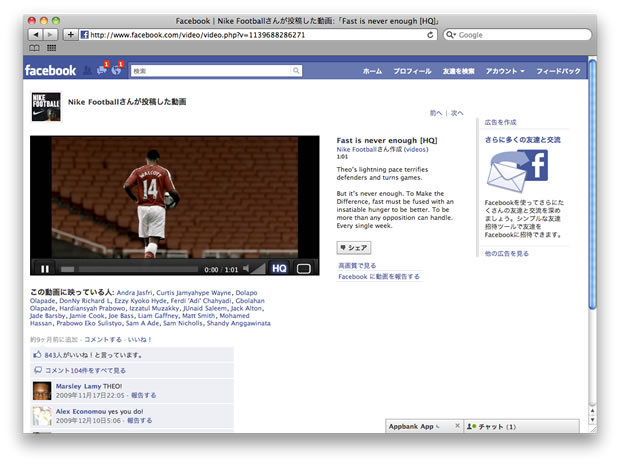620x465 pixels.
Task: Open the プロフィール menu item
Action: pyautogui.click(x=412, y=71)
